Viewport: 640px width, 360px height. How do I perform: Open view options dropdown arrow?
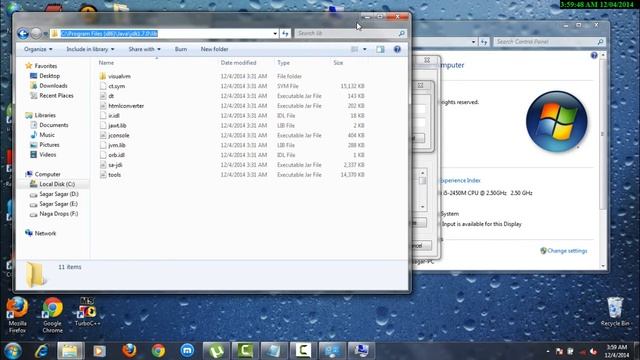[x=365, y=49]
